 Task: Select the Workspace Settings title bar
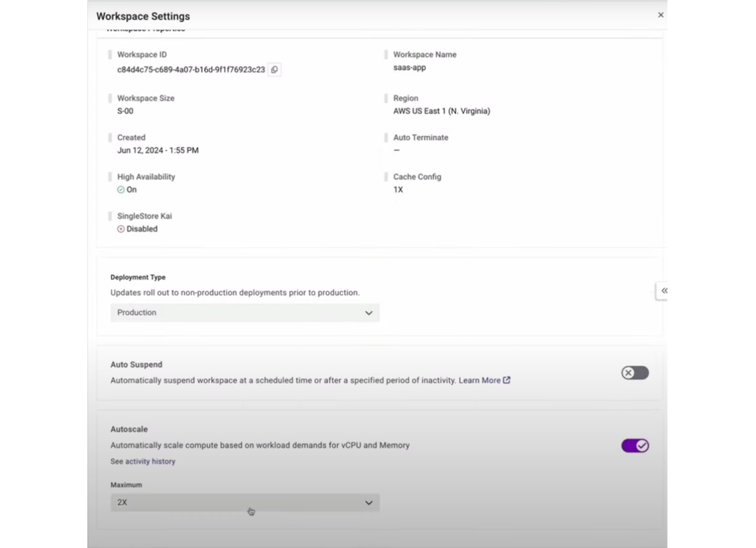click(143, 16)
